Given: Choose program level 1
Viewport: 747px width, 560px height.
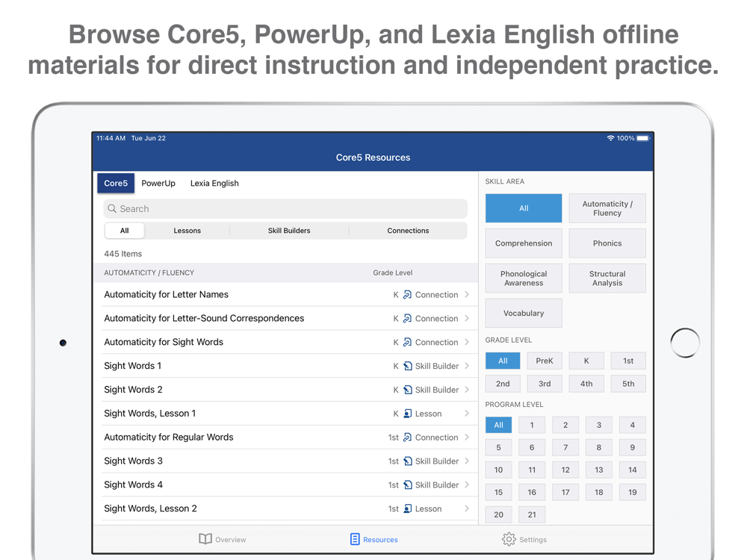Looking at the screenshot, I should tap(532, 426).
